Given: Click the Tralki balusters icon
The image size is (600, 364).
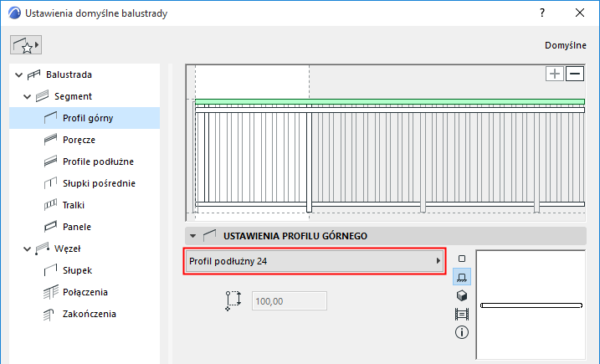Looking at the screenshot, I should point(50,205).
